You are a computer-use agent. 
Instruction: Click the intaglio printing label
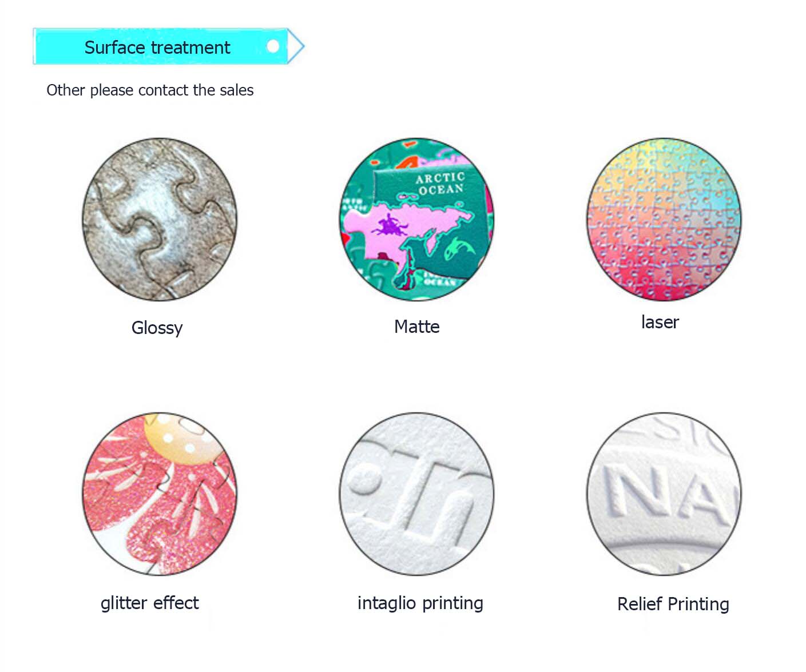(420, 603)
